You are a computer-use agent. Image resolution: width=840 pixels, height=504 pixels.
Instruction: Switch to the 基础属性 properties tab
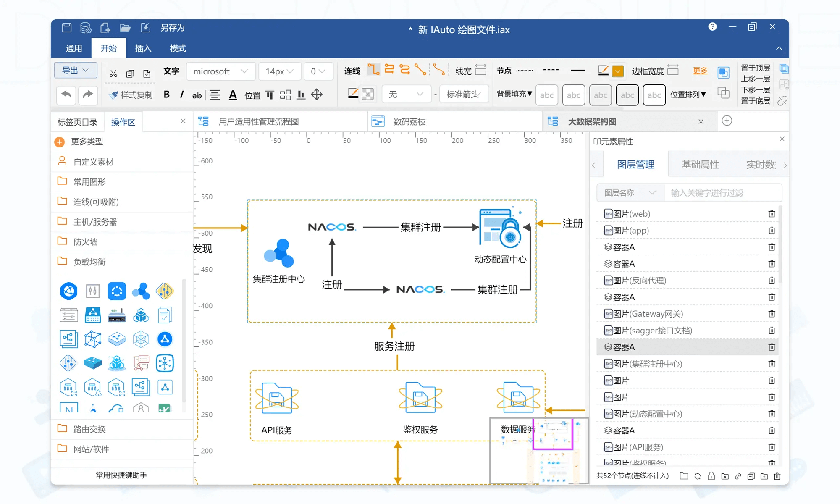pos(700,165)
